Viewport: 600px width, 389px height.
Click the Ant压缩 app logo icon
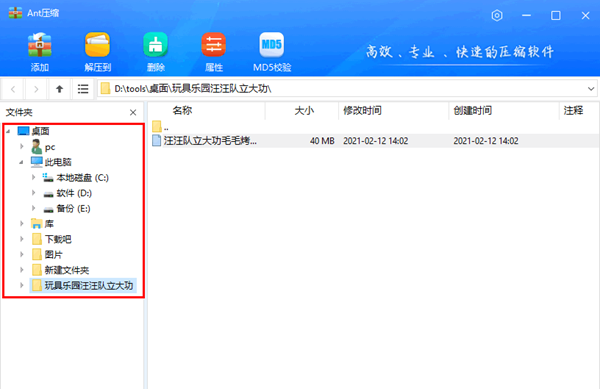coord(15,13)
